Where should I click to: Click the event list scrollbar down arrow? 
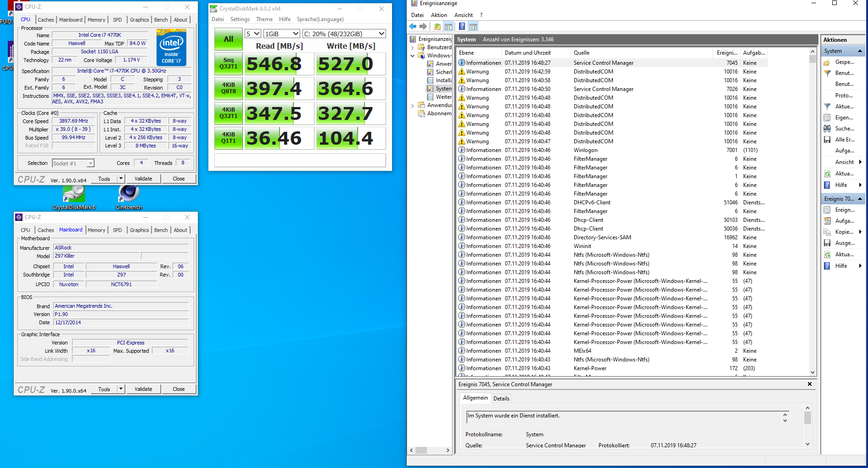[812, 372]
